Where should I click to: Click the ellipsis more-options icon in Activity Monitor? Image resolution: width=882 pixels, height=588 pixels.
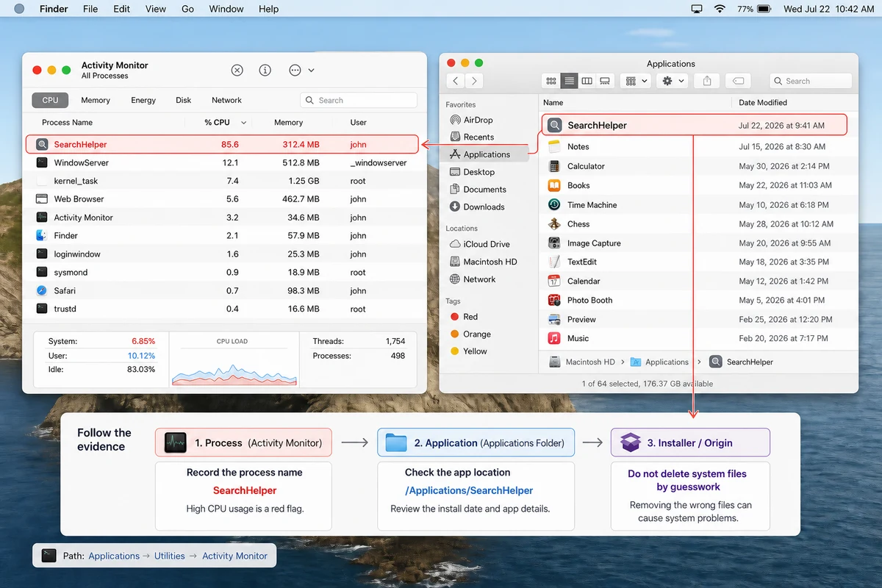295,71
